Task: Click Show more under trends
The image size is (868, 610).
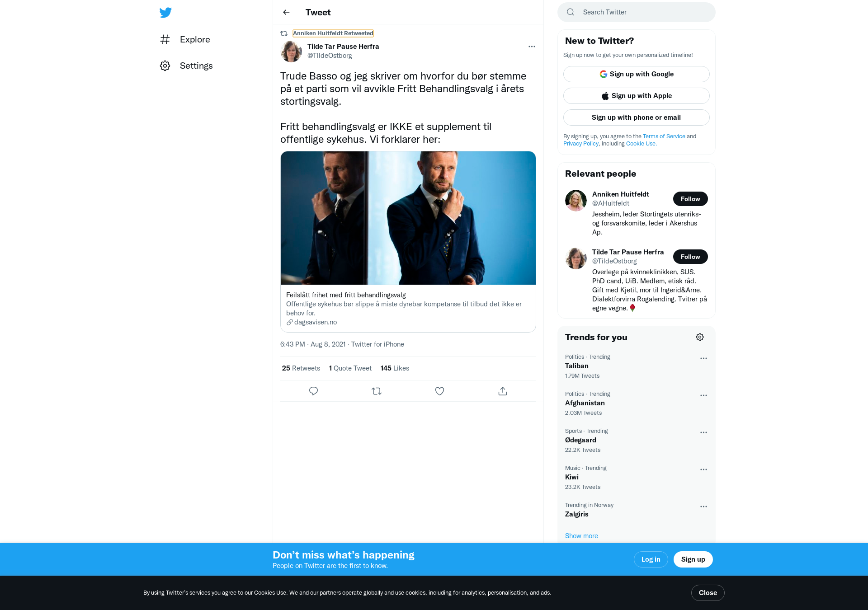Action: [x=581, y=535]
